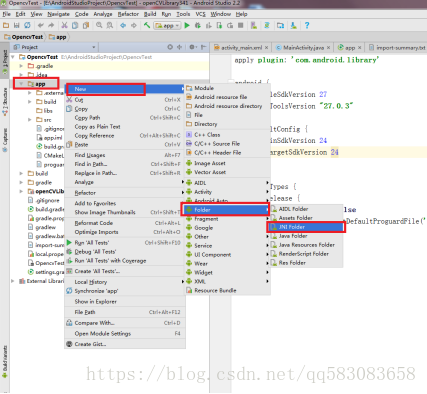Click the OpencvTest breadcrumb
427x394 pixels.
[24, 37]
